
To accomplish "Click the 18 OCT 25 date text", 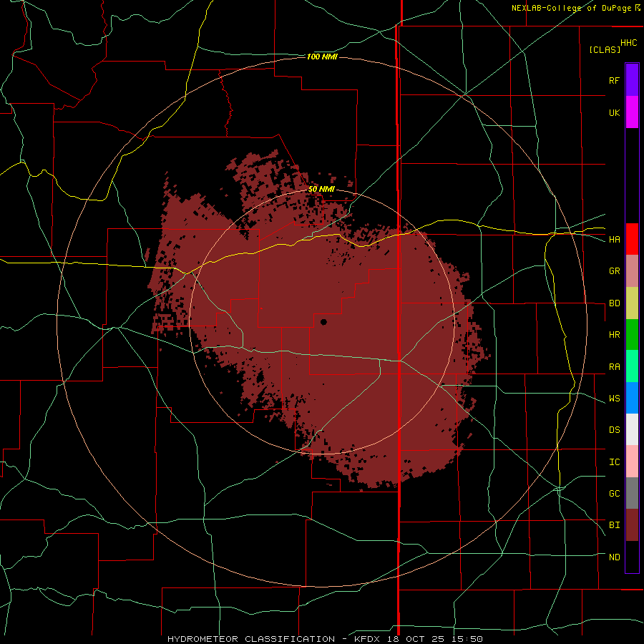I will (416, 639).
